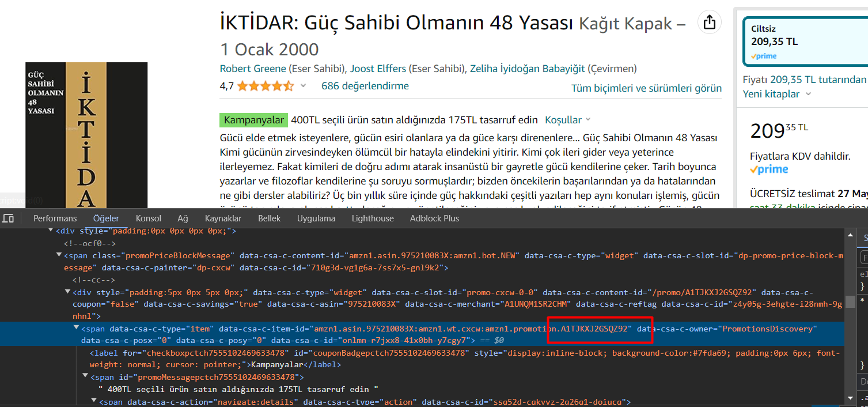Open Robert Greene author link
The width and height of the screenshot is (868, 407).
[x=253, y=69]
